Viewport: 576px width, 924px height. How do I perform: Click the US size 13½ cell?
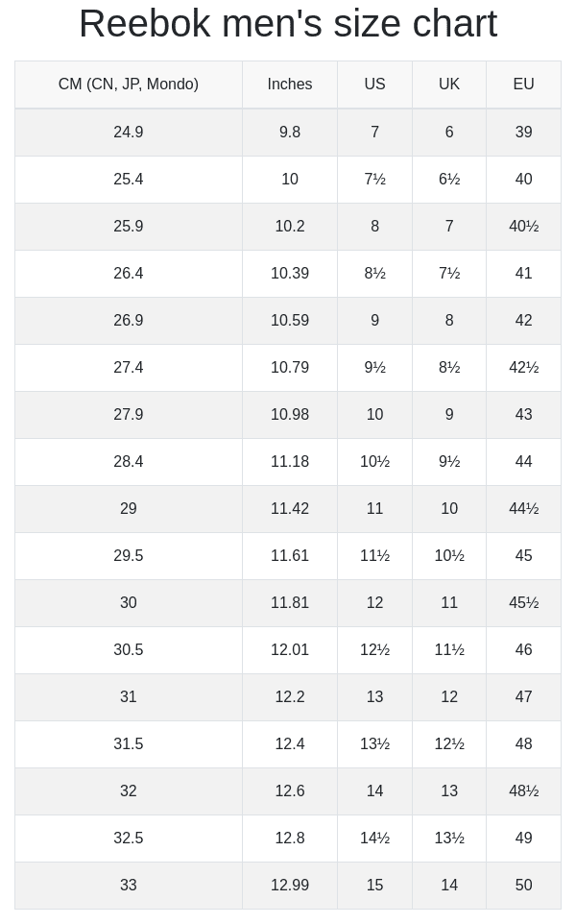pyautogui.click(x=374, y=744)
